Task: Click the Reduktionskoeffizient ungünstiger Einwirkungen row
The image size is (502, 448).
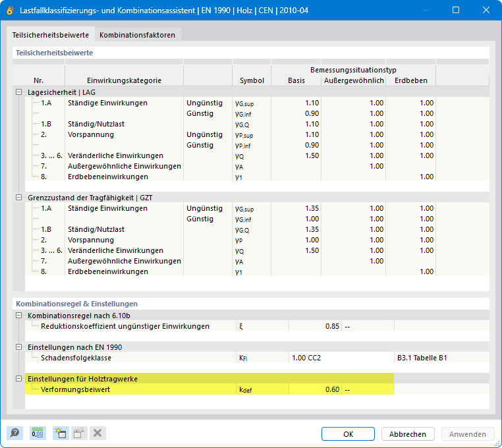Action: (125, 326)
